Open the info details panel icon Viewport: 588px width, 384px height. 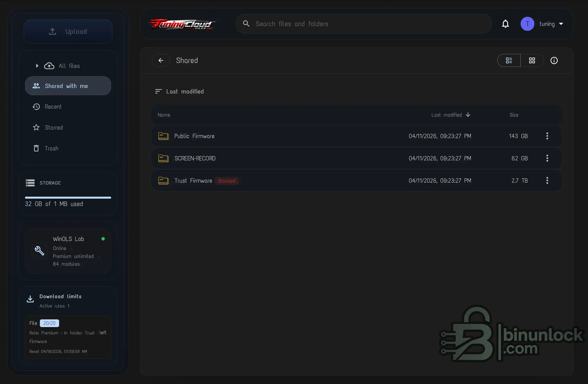click(x=554, y=61)
